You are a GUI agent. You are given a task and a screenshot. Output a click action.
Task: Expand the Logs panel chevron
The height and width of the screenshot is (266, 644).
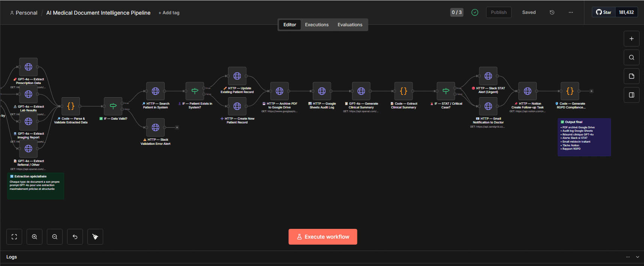pos(638,257)
